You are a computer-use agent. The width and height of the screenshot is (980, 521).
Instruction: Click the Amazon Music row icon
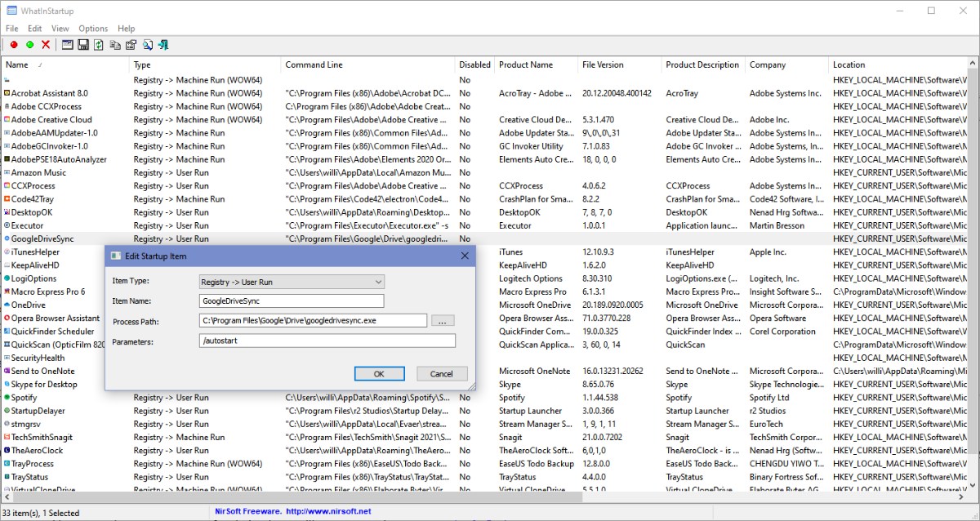(x=7, y=172)
